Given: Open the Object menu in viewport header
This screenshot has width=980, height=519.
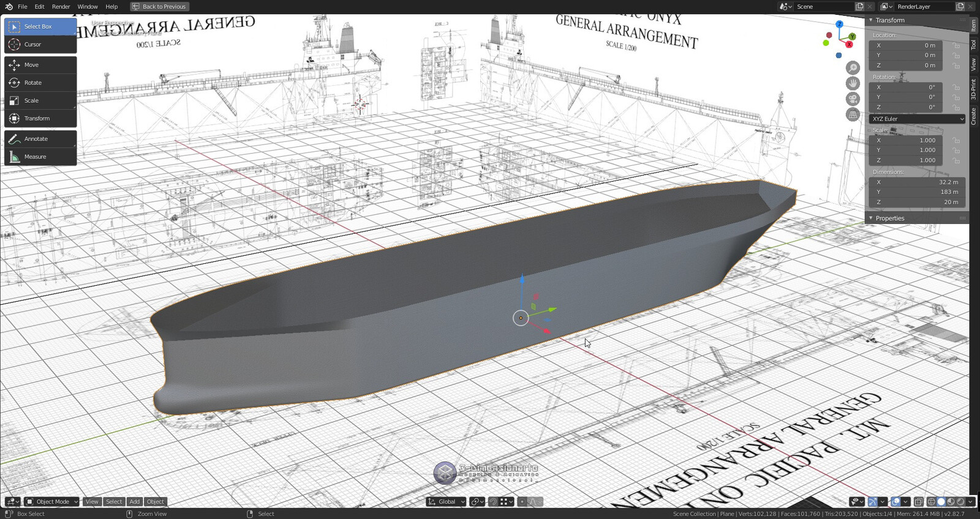Looking at the screenshot, I should click(x=156, y=502).
